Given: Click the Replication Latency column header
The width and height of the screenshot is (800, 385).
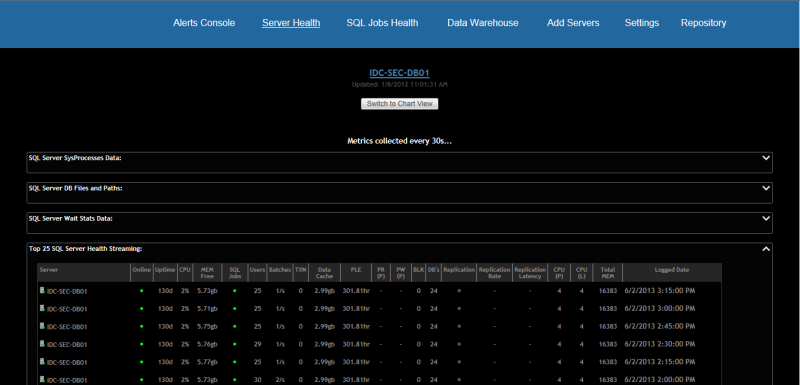Looking at the screenshot, I should (x=530, y=272).
